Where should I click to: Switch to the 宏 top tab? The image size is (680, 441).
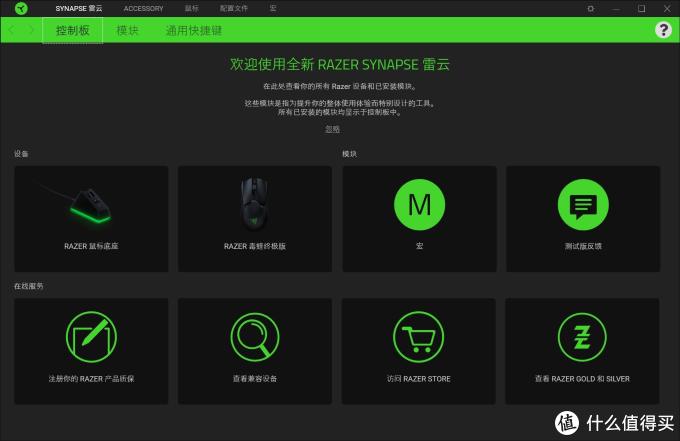point(273,8)
